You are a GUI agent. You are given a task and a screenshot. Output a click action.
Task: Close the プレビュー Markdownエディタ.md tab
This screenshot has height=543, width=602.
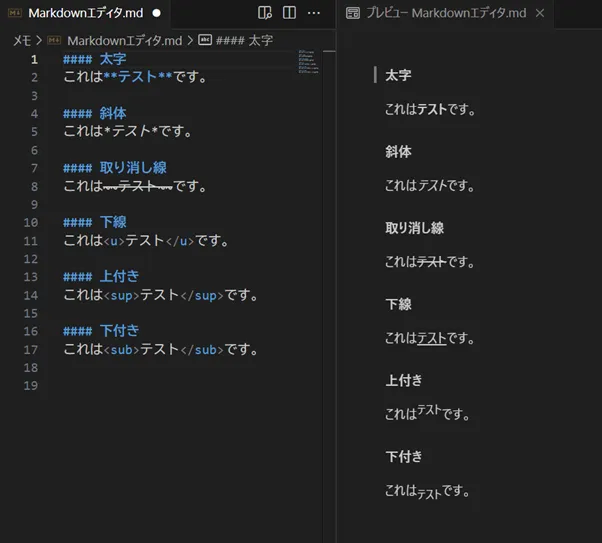(x=540, y=13)
